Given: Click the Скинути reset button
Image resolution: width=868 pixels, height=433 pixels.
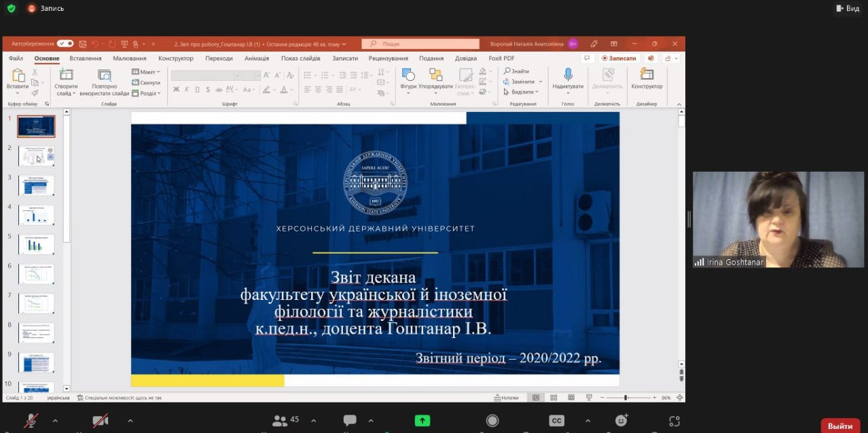Looking at the screenshot, I should tap(145, 82).
